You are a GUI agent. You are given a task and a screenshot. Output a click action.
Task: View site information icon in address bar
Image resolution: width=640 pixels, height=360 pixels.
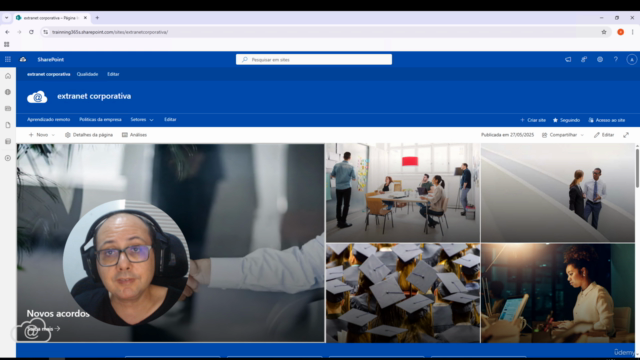tap(45, 32)
